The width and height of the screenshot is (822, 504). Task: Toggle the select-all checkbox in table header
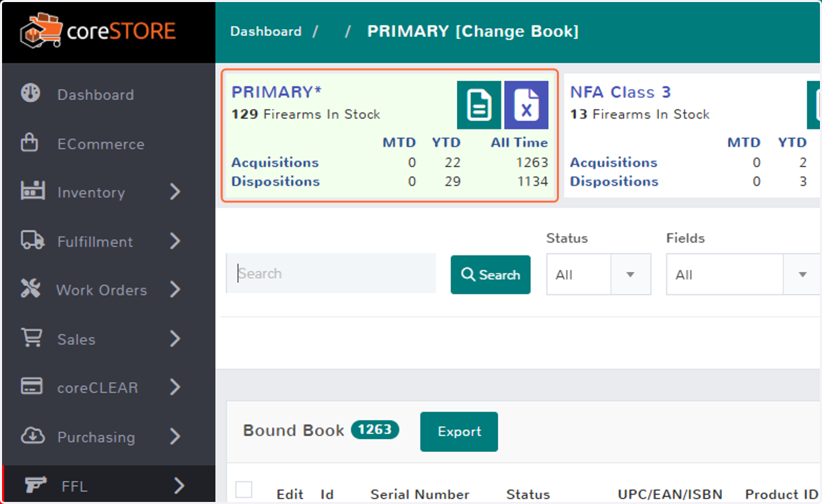pyautogui.click(x=244, y=489)
